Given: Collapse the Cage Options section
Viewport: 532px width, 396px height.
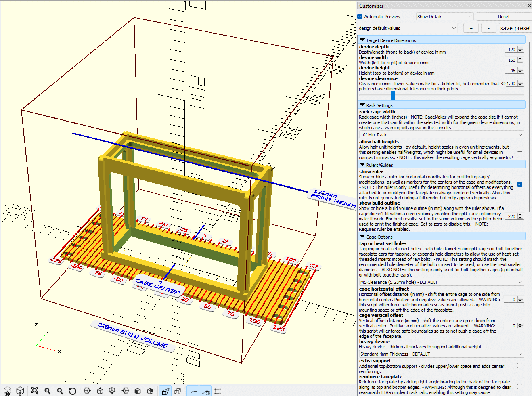Looking at the screenshot, I should (442, 237).
